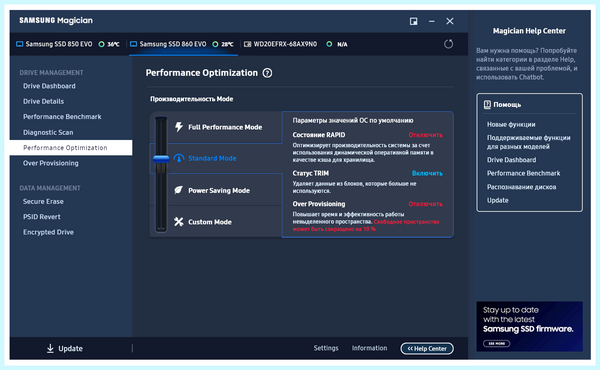Viewport: 600px width, 370px height.
Task: Select Full Performance Mode
Action: [x=225, y=127]
